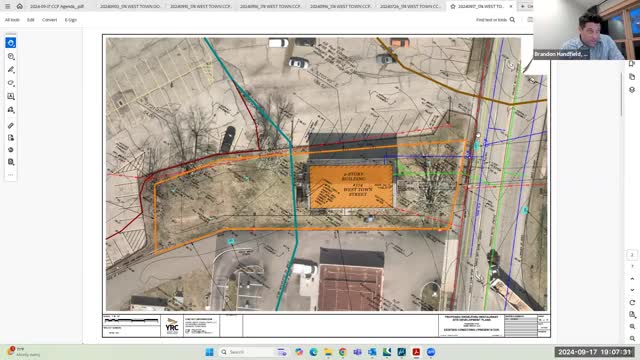This screenshot has width=640, height=360.
Task: Click the document search icon in toolbar
Action: click(11, 162)
